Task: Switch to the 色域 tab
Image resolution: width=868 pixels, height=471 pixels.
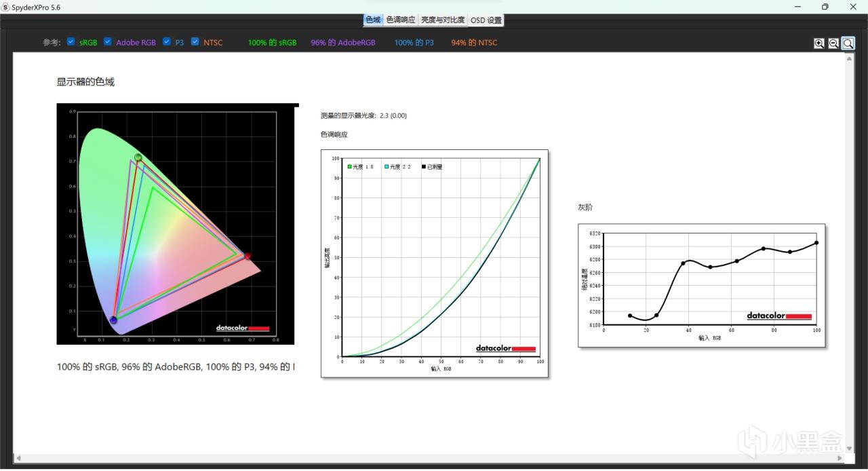Action: point(373,20)
